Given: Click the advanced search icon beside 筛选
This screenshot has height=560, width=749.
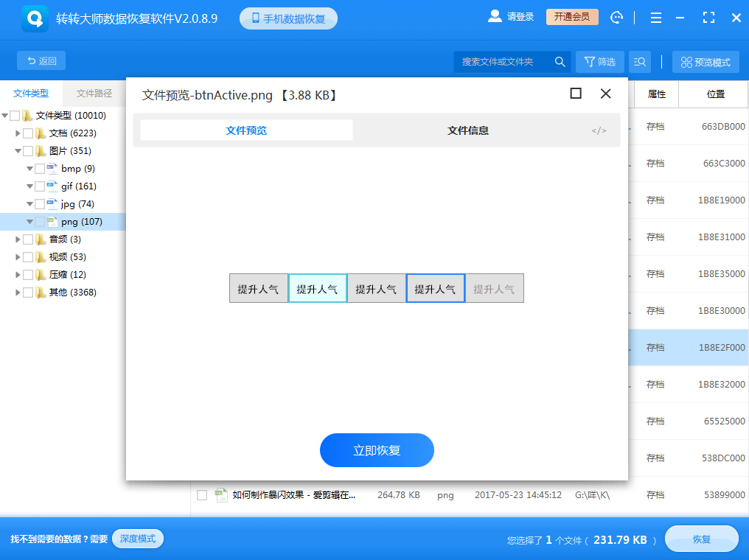Looking at the screenshot, I should click(640, 61).
